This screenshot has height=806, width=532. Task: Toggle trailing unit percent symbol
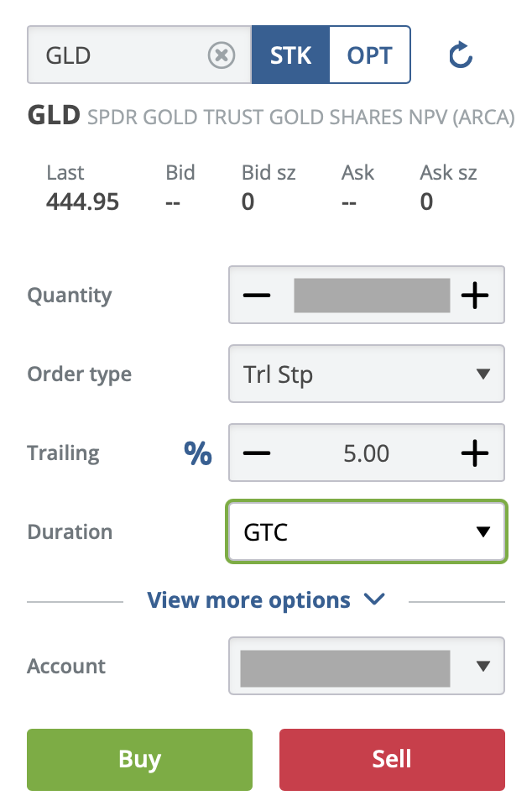point(198,453)
